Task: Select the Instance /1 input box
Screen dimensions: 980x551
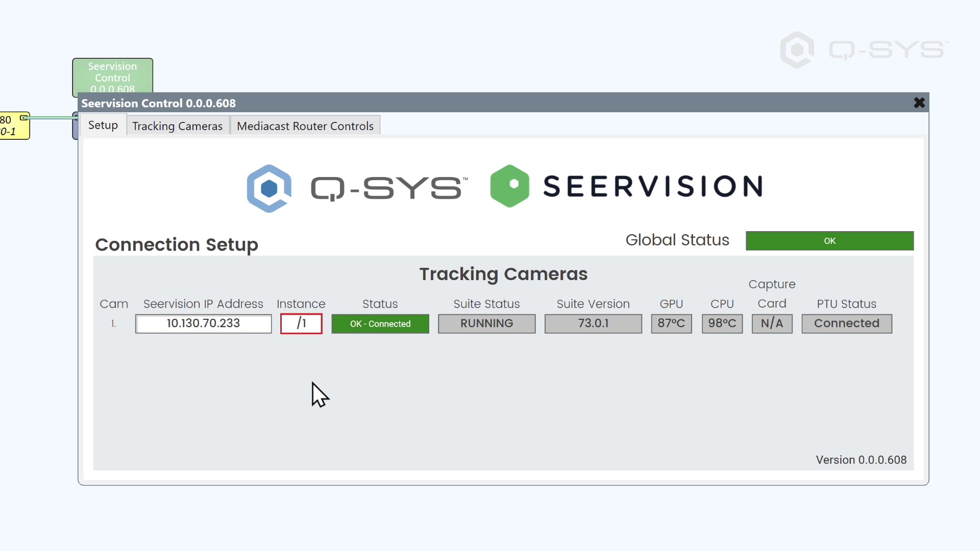Action: [301, 323]
